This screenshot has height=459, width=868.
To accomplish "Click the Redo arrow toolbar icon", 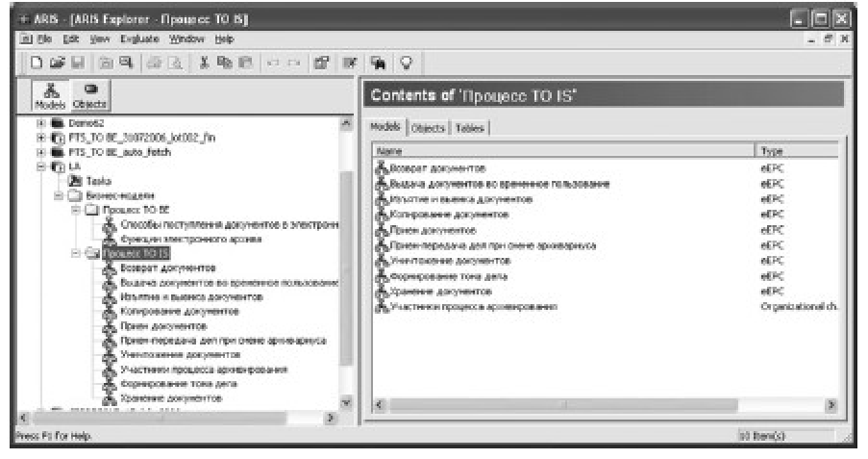I will coord(294,63).
